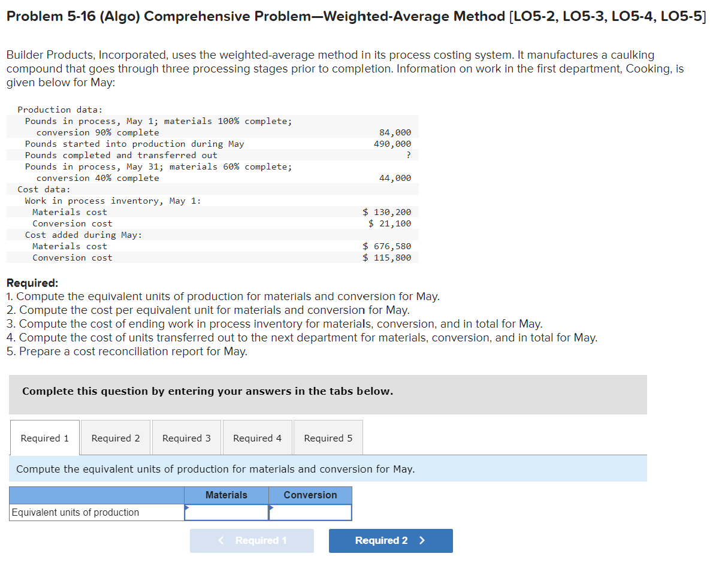Click the Required section heading
The height and width of the screenshot is (587, 728).
pyautogui.click(x=27, y=282)
